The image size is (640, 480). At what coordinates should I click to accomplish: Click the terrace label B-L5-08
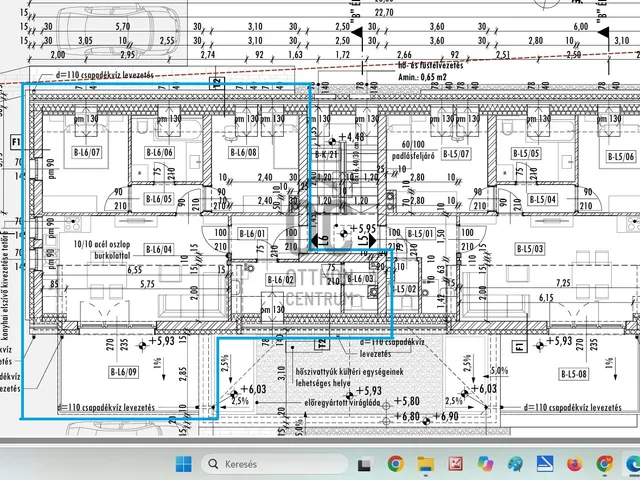(x=573, y=374)
